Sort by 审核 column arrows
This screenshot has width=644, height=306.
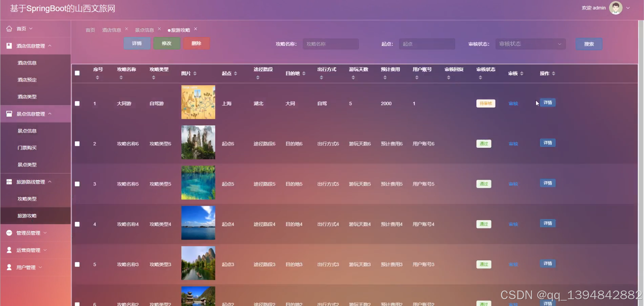click(522, 73)
